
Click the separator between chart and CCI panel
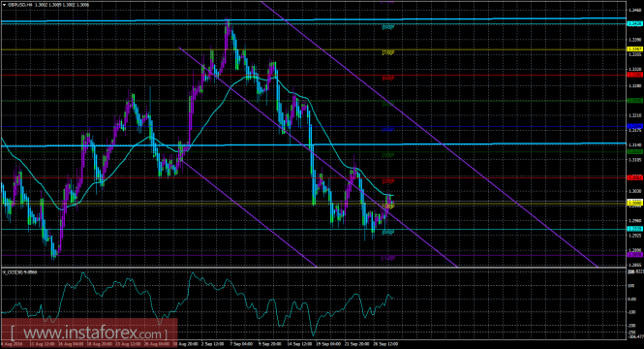click(313, 268)
